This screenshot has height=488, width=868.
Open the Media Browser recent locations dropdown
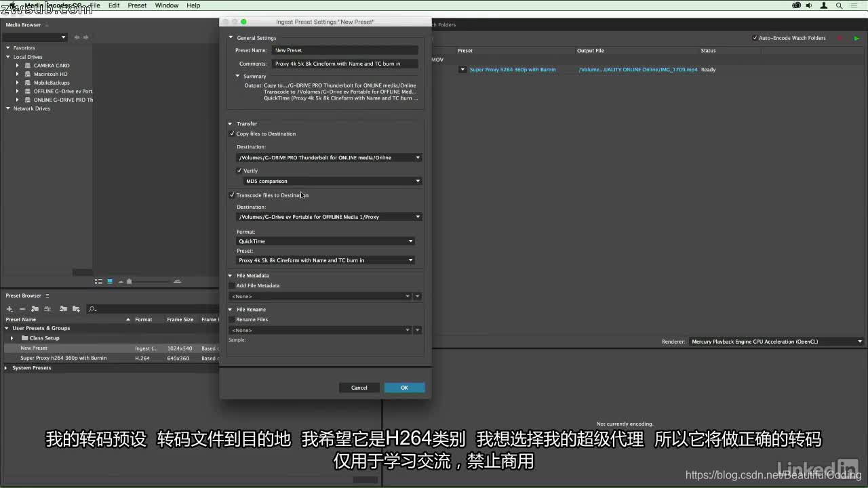pyautogui.click(x=36, y=37)
